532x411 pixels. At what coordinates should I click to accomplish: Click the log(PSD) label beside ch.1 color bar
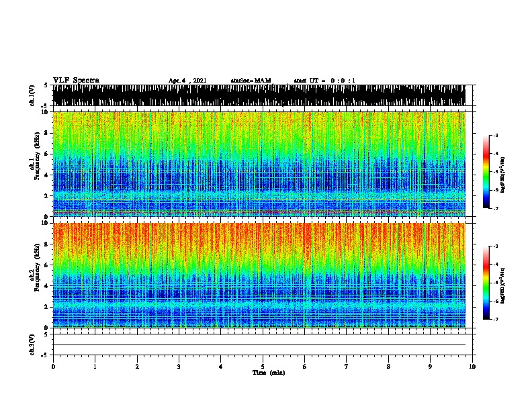tap(503, 175)
